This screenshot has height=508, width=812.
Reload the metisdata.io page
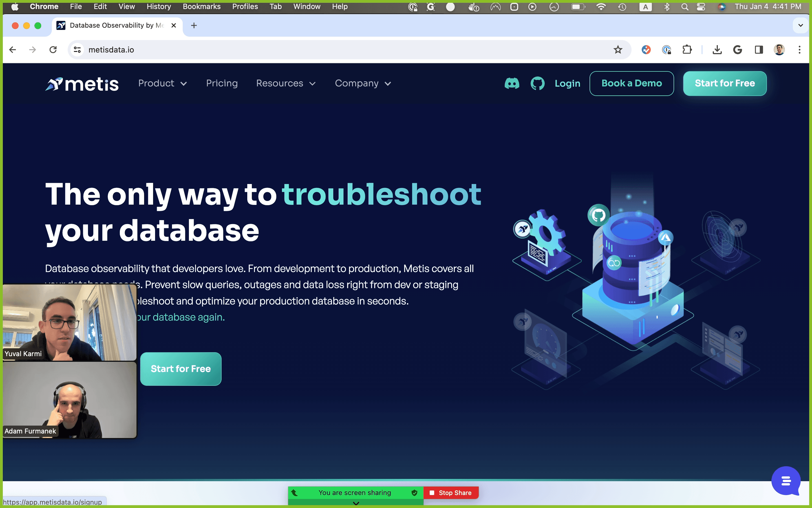pos(53,50)
